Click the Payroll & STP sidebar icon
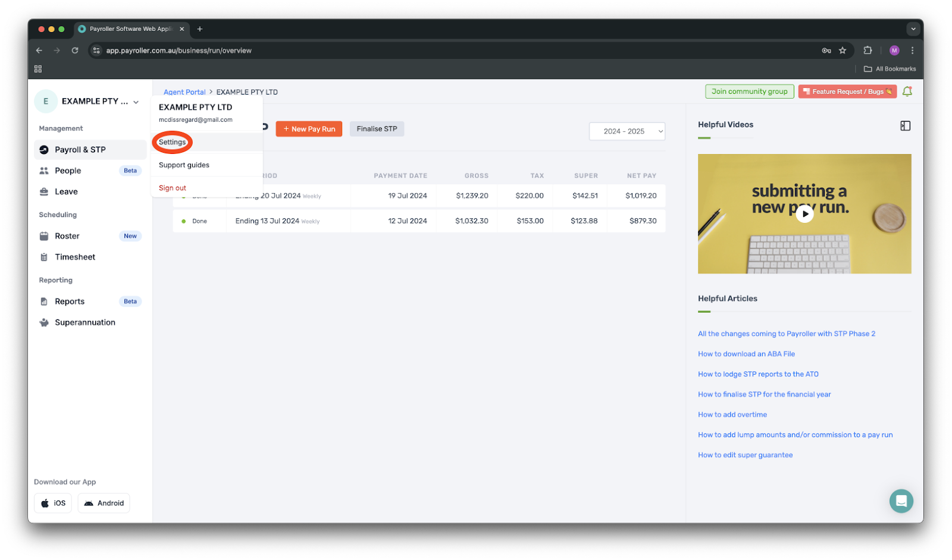The height and width of the screenshot is (560, 952). [44, 150]
